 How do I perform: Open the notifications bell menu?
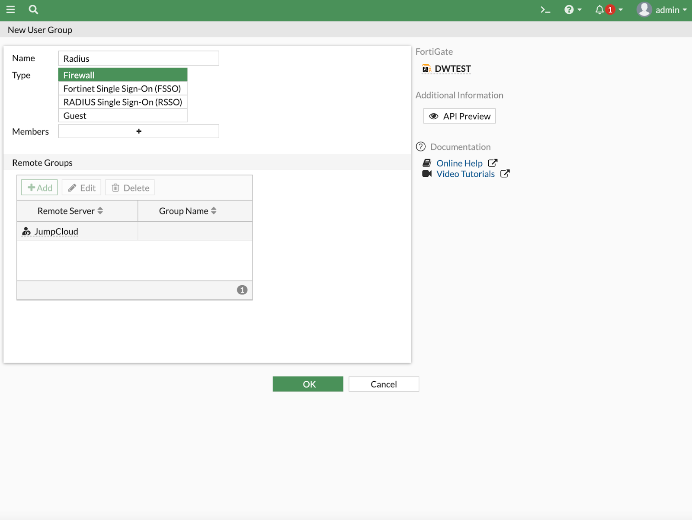(607, 9)
